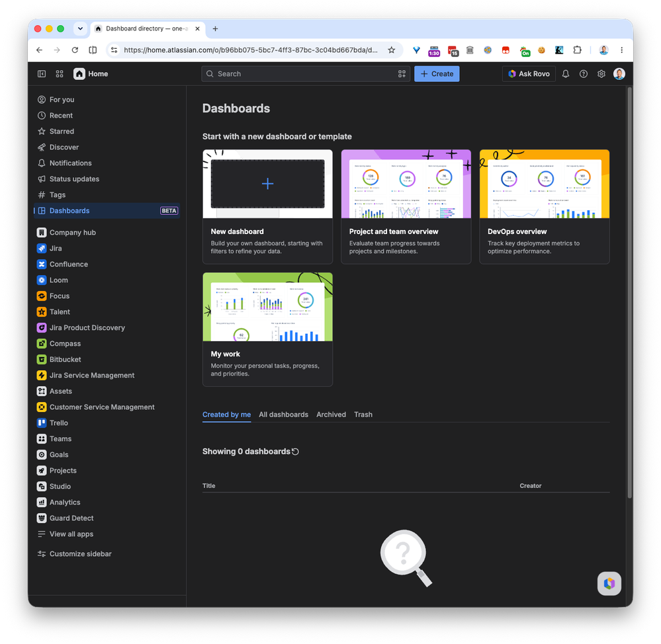
Task: Select the New dashboard template card
Action: [x=268, y=207]
